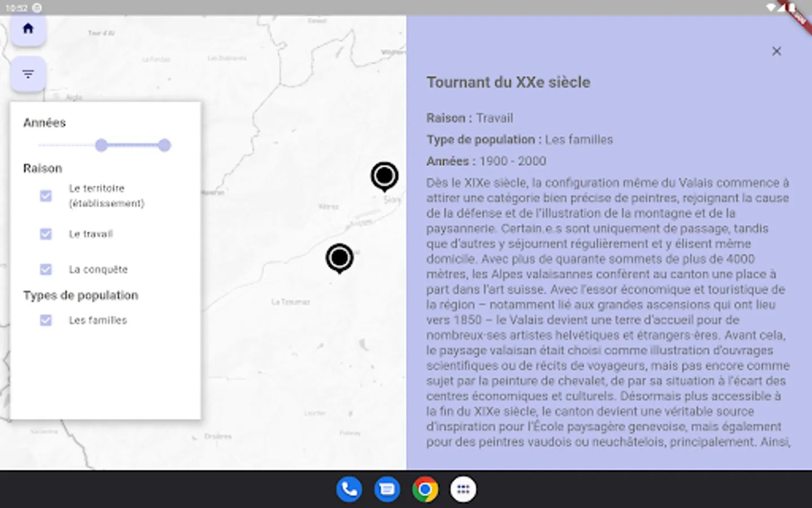Open the Phone app in taskbar
Image resolution: width=812 pixels, height=508 pixels.
[349, 489]
